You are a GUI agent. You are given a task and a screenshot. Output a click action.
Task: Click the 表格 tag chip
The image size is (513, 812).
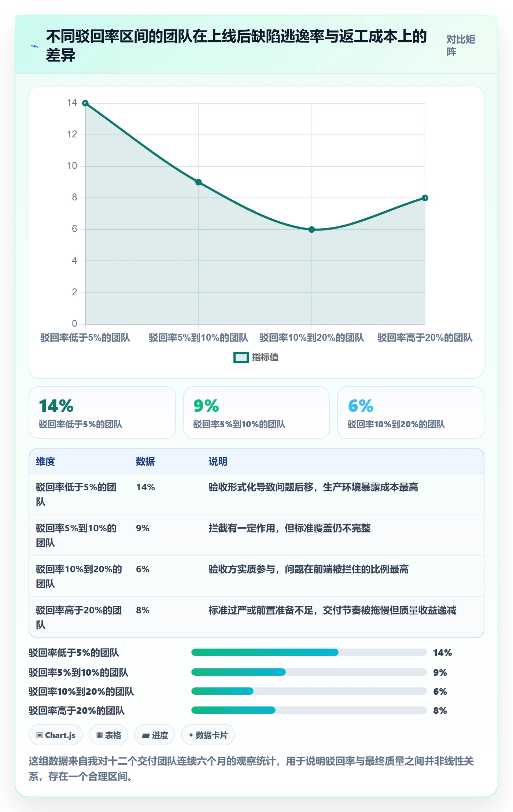tap(108, 735)
